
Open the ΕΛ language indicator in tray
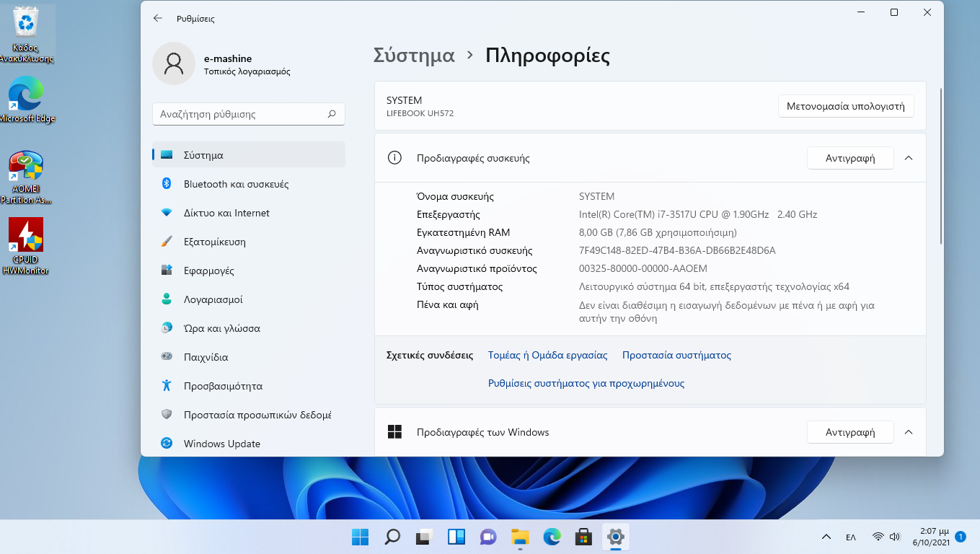pos(851,537)
